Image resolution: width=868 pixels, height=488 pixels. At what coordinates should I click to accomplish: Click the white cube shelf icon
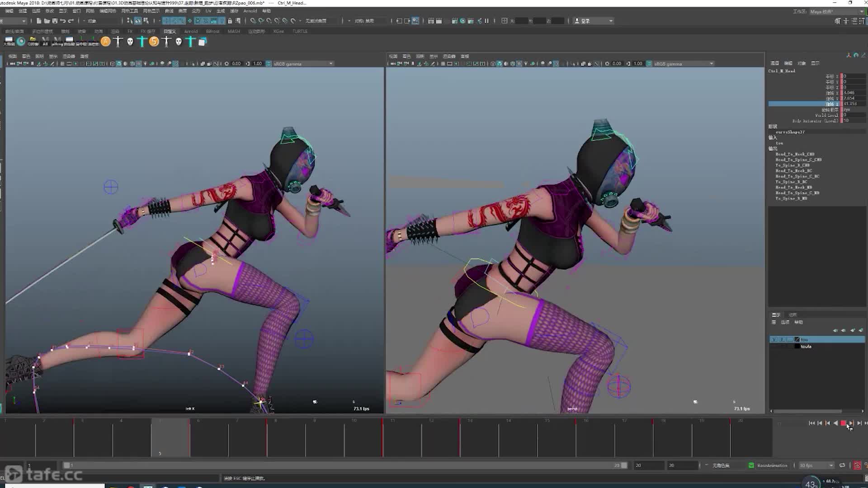(x=202, y=42)
